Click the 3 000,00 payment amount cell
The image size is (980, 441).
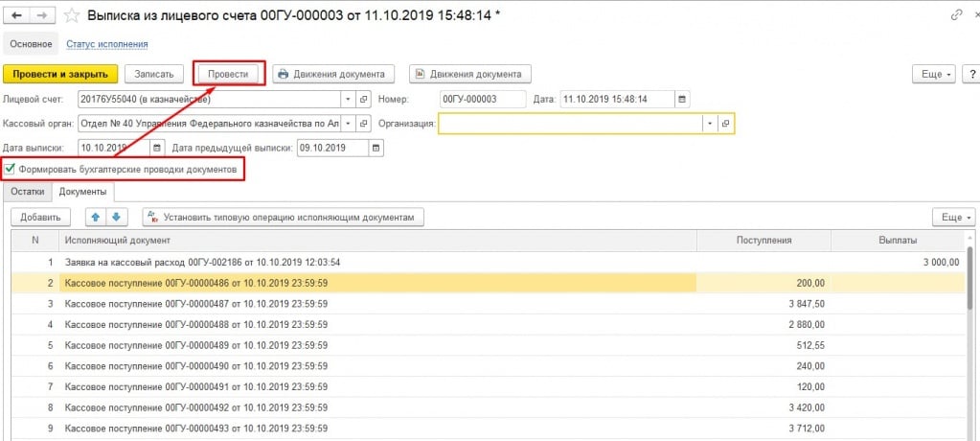click(x=898, y=263)
